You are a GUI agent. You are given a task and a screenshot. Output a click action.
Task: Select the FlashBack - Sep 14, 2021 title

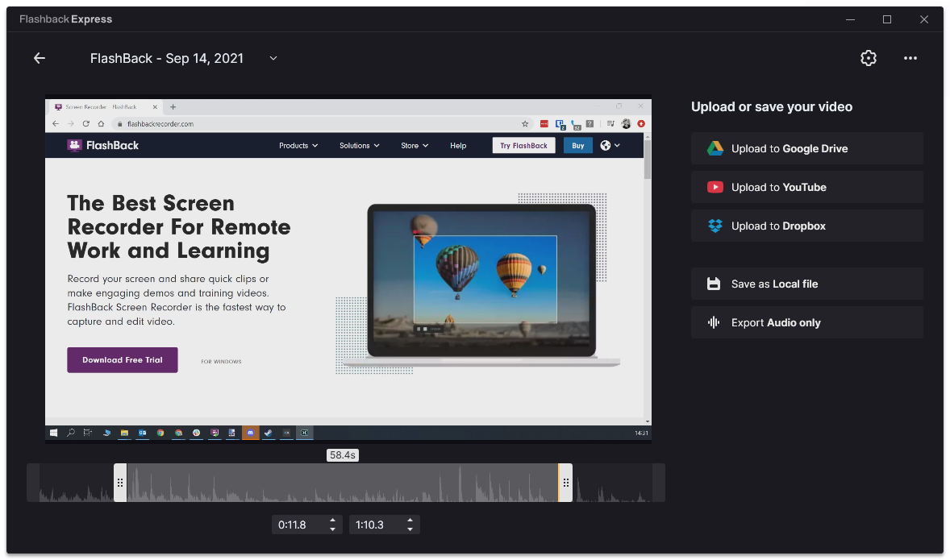click(x=167, y=58)
